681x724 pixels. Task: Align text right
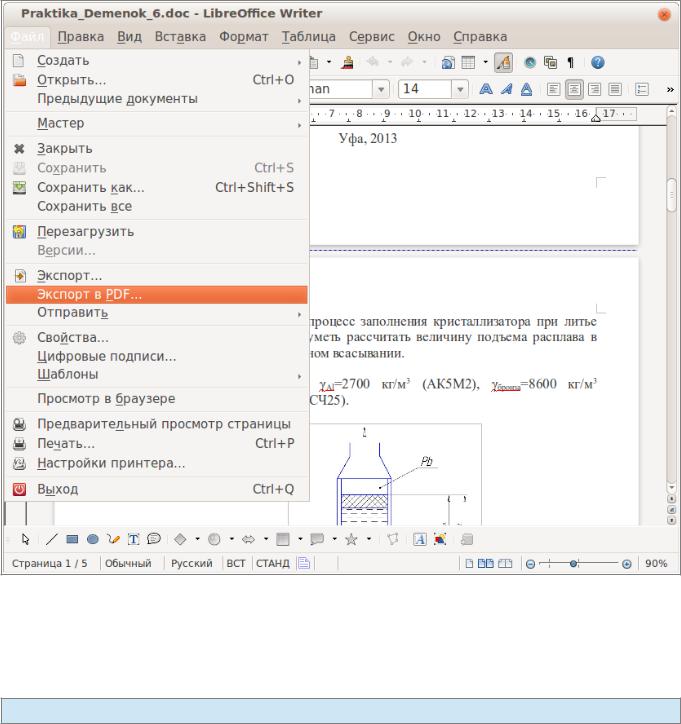(x=594, y=89)
